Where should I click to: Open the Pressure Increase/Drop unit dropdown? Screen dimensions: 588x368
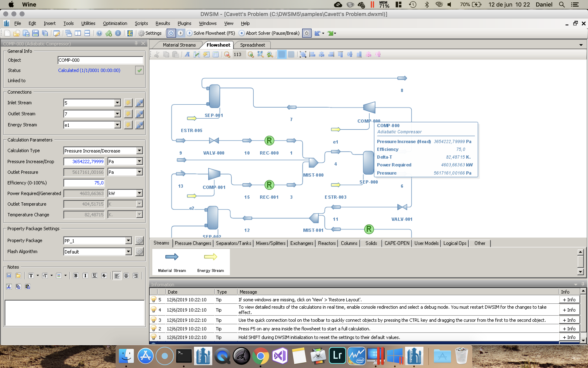(x=139, y=161)
